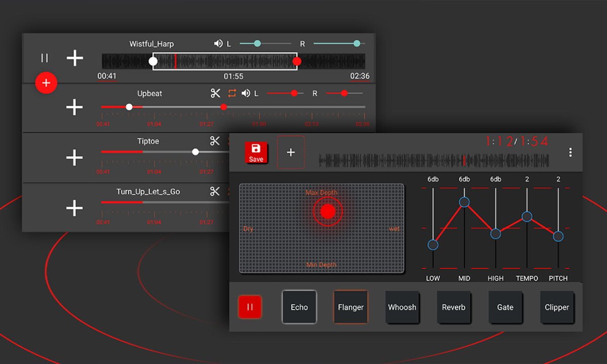Pause the Wistful_Harp track
607x364 pixels.
pos(45,58)
